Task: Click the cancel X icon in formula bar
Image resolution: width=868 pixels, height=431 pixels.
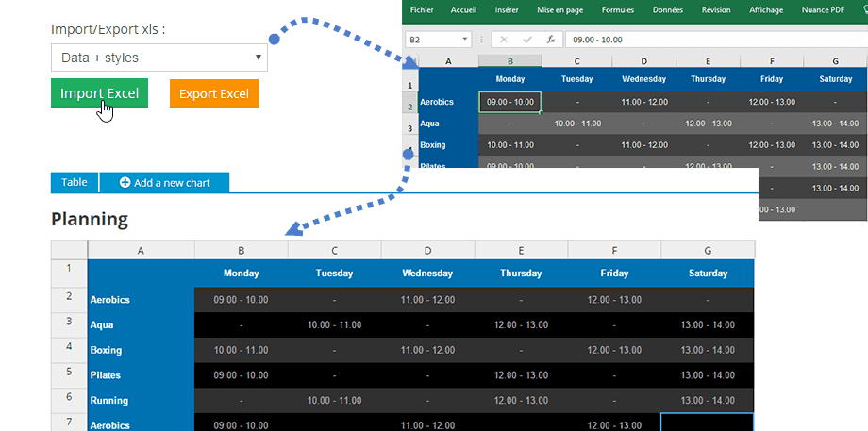Action: pyautogui.click(x=504, y=40)
